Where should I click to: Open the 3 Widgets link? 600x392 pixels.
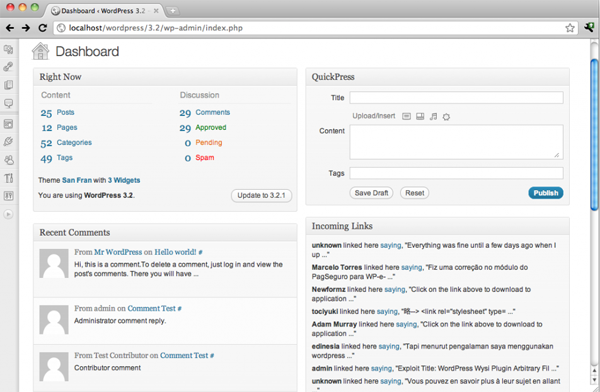[x=124, y=180]
